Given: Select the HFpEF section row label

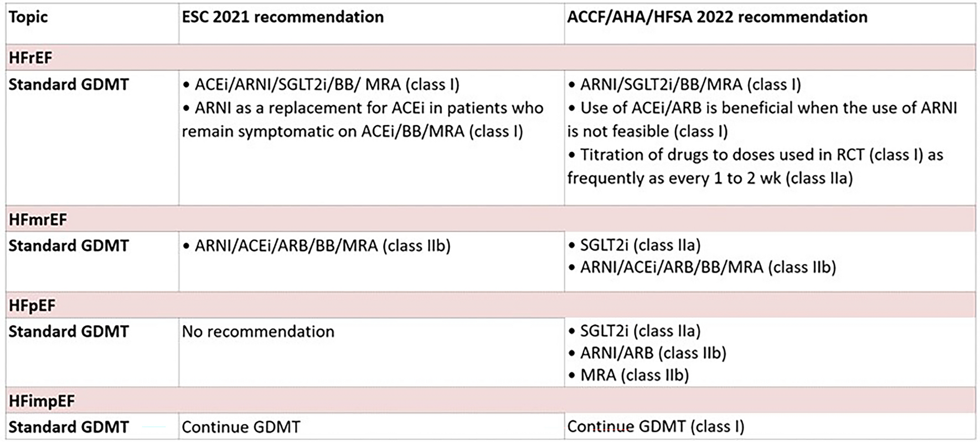Looking at the screenshot, I should tap(32, 305).
